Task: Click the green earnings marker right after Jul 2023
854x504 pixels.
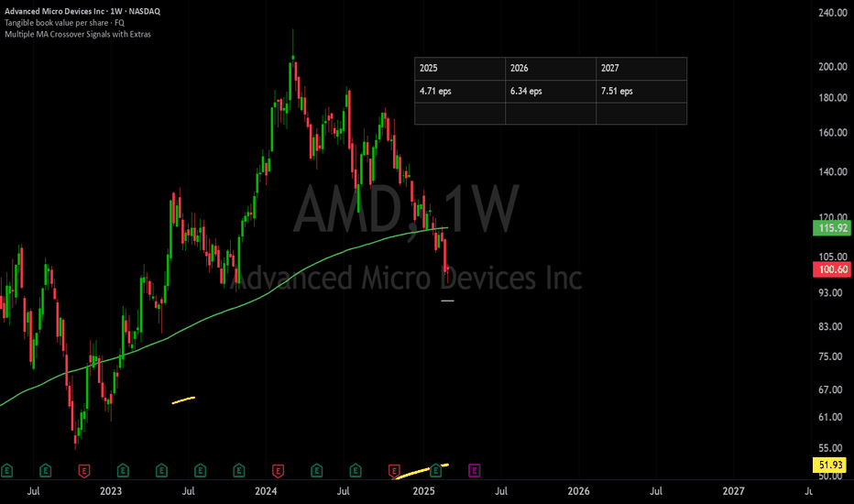Action: click(200, 470)
